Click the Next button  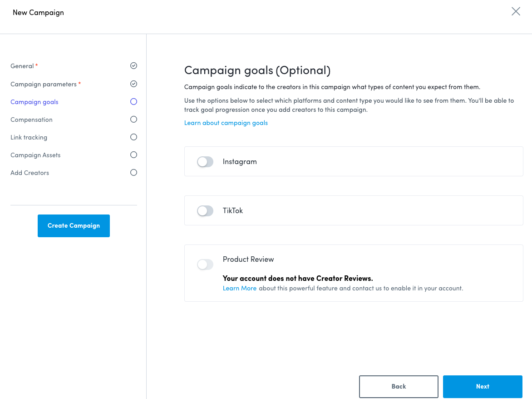(x=483, y=387)
